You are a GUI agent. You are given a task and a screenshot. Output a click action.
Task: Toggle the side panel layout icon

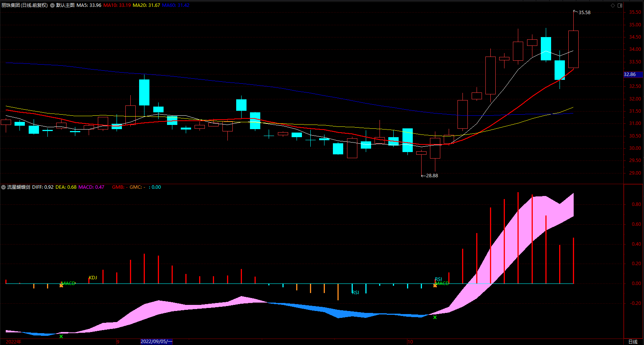[620, 5]
